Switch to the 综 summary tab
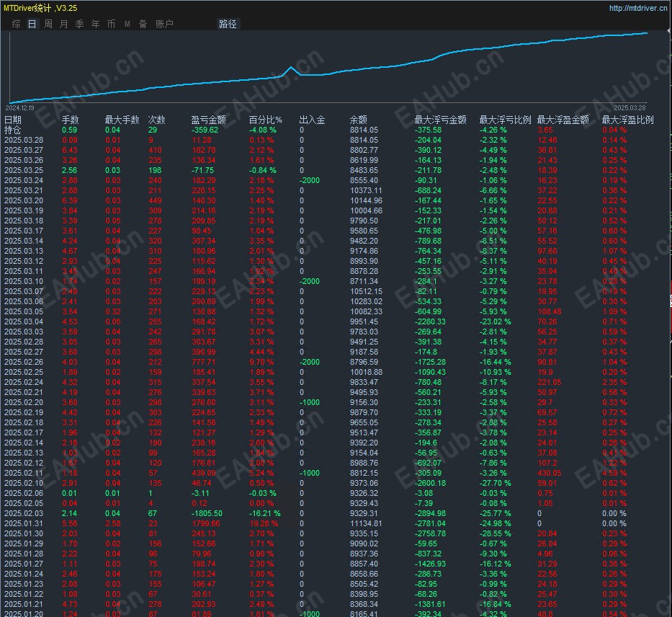The height and width of the screenshot is (617, 672). coord(16,24)
